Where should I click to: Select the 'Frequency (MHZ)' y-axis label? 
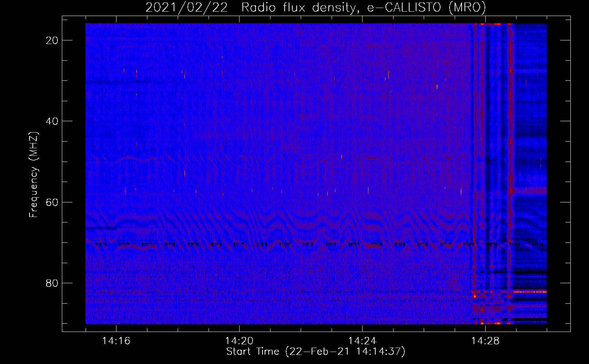(x=33, y=174)
